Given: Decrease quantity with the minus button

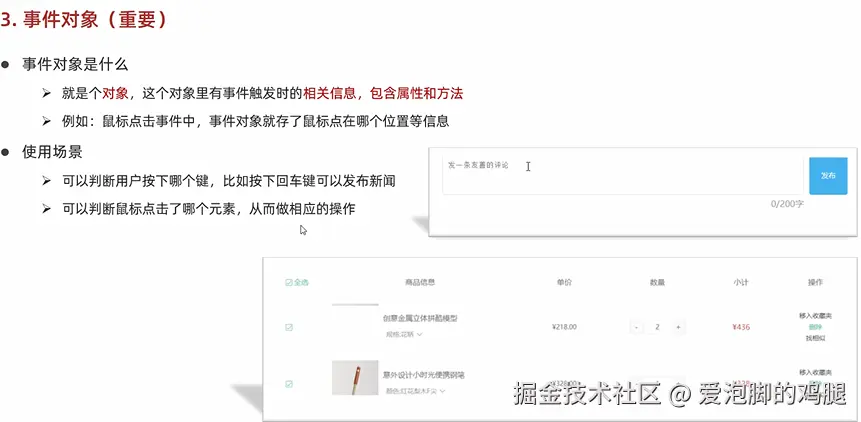Looking at the screenshot, I should click(x=636, y=328).
